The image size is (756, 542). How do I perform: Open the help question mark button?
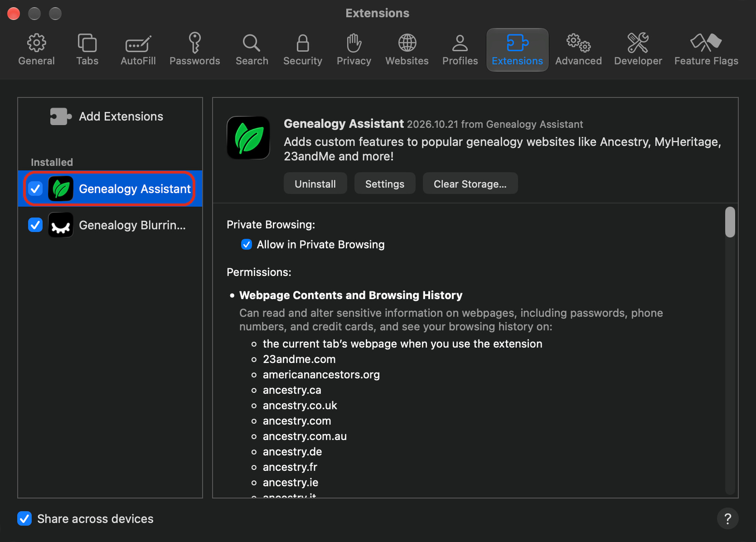click(727, 518)
